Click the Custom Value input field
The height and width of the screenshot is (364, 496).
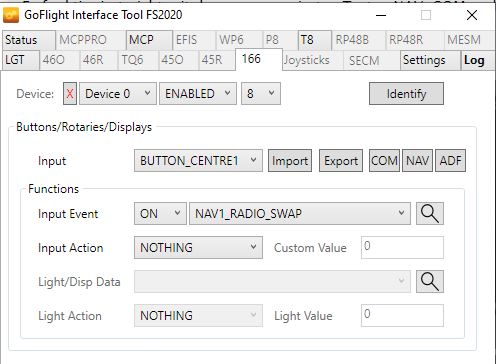402,248
